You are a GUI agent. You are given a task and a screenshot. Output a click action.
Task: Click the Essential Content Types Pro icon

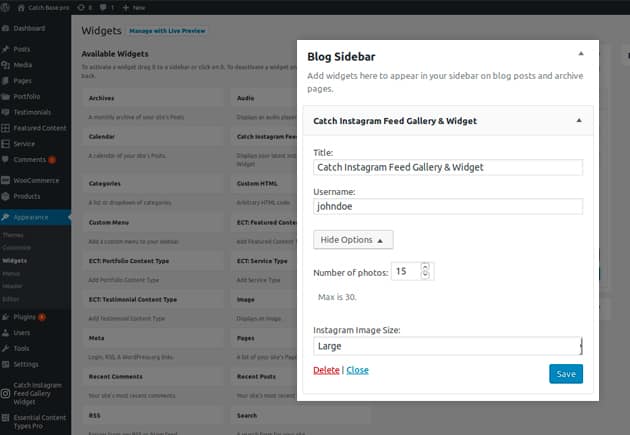coord(5,418)
